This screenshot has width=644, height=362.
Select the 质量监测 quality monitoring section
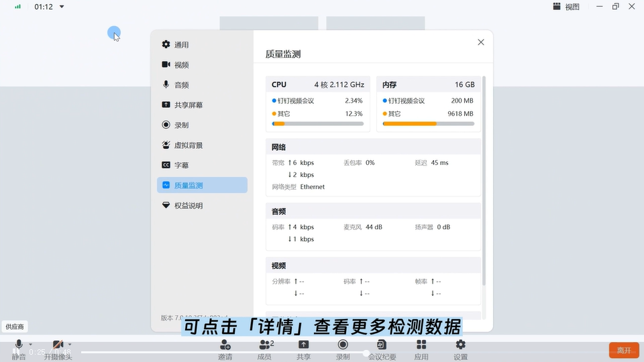pyautogui.click(x=202, y=185)
